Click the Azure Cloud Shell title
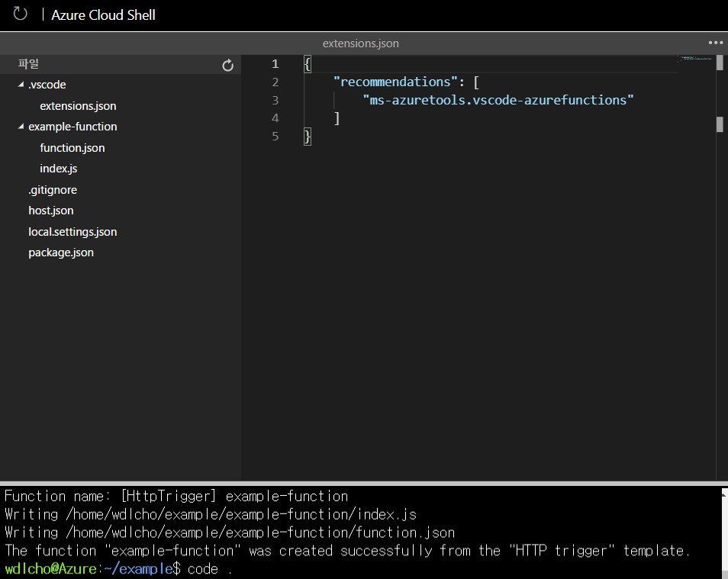This screenshot has height=579, width=728. 103,14
